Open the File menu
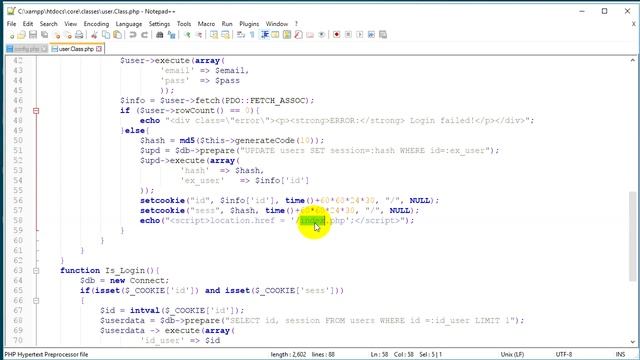The width and height of the screenshot is (640, 360). pyautogui.click(x=11, y=24)
